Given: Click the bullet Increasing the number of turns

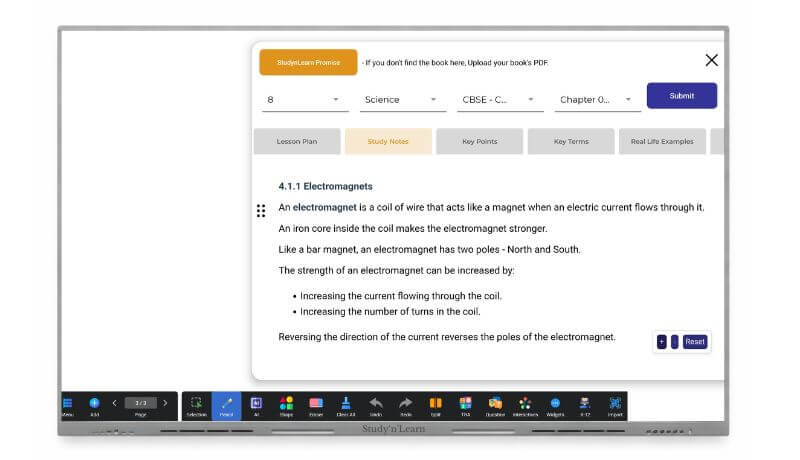Looking at the screenshot, I should click(x=390, y=311).
